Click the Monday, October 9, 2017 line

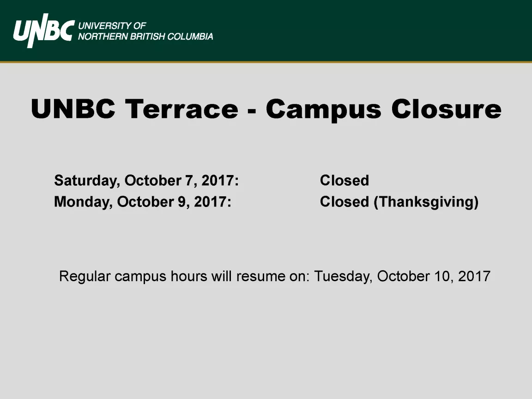pos(143,202)
